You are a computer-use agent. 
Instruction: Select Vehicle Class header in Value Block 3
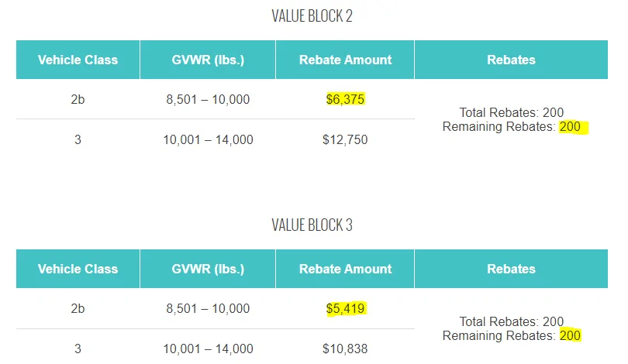click(x=78, y=269)
